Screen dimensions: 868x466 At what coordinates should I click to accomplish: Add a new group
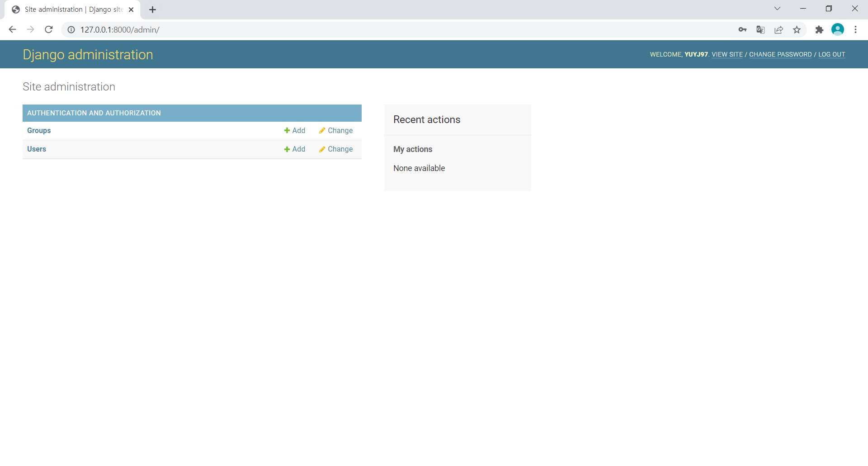295,130
